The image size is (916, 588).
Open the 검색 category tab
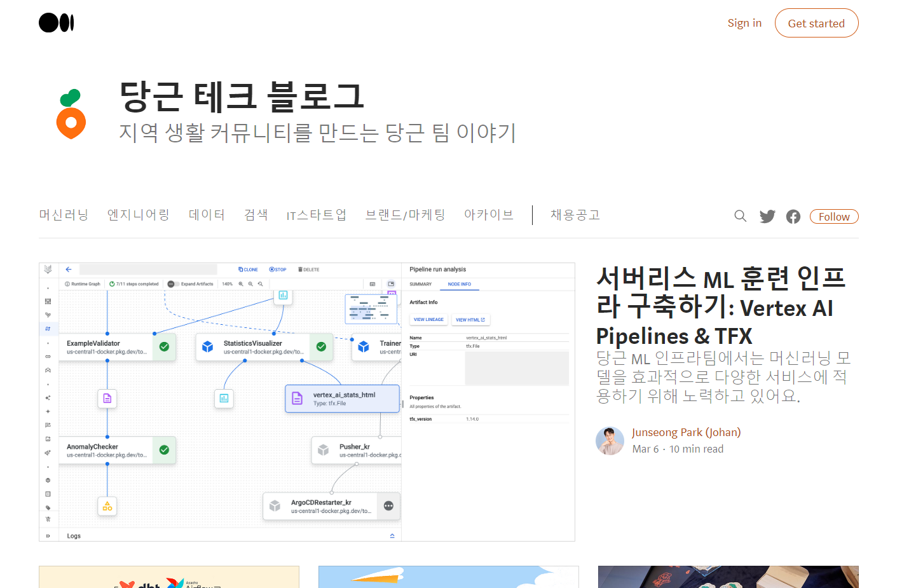tap(256, 215)
